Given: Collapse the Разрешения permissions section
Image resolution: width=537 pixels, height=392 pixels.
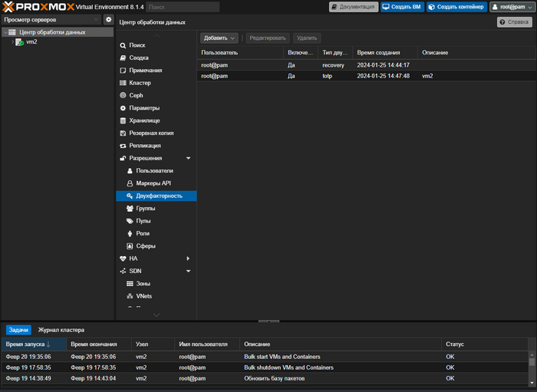Looking at the screenshot, I should pyautogui.click(x=188, y=158).
